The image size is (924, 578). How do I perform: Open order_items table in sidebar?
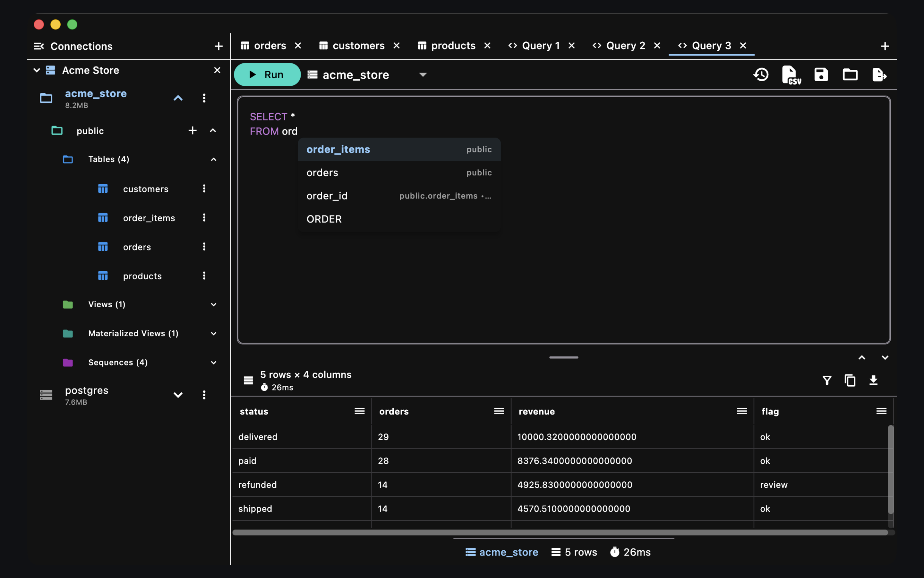click(149, 218)
